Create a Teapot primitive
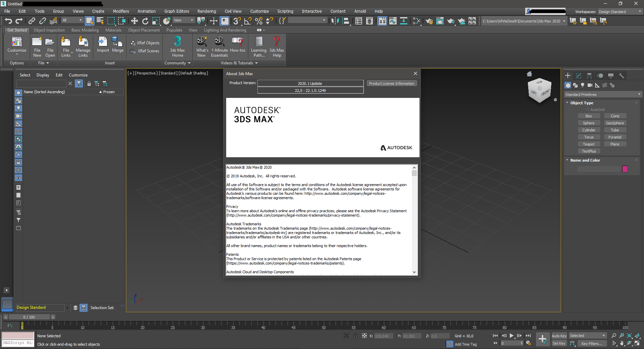Viewport: 644px width, 349px height. click(x=589, y=144)
